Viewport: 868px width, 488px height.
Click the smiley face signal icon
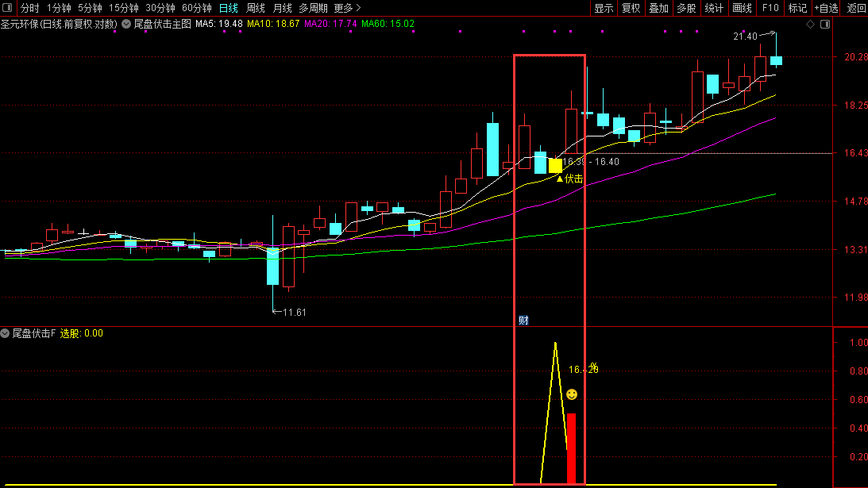pos(572,394)
